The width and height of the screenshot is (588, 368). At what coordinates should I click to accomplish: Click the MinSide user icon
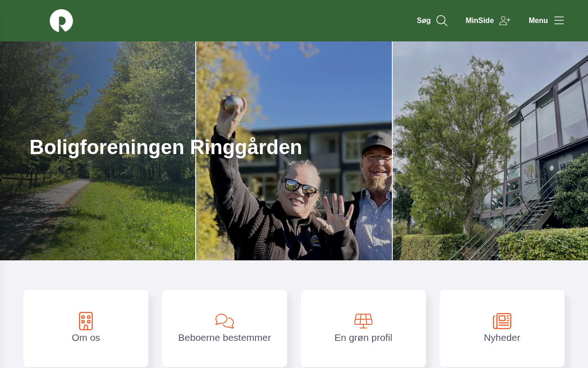click(x=505, y=21)
